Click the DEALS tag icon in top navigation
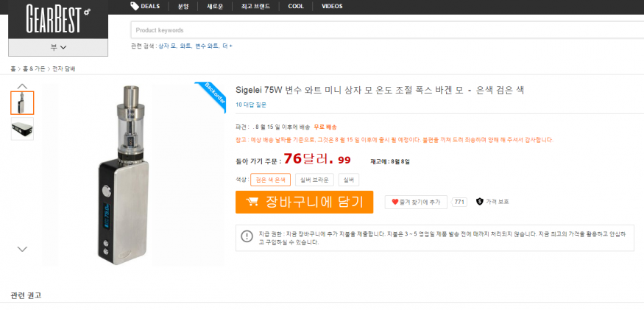 pyautogui.click(x=135, y=6)
